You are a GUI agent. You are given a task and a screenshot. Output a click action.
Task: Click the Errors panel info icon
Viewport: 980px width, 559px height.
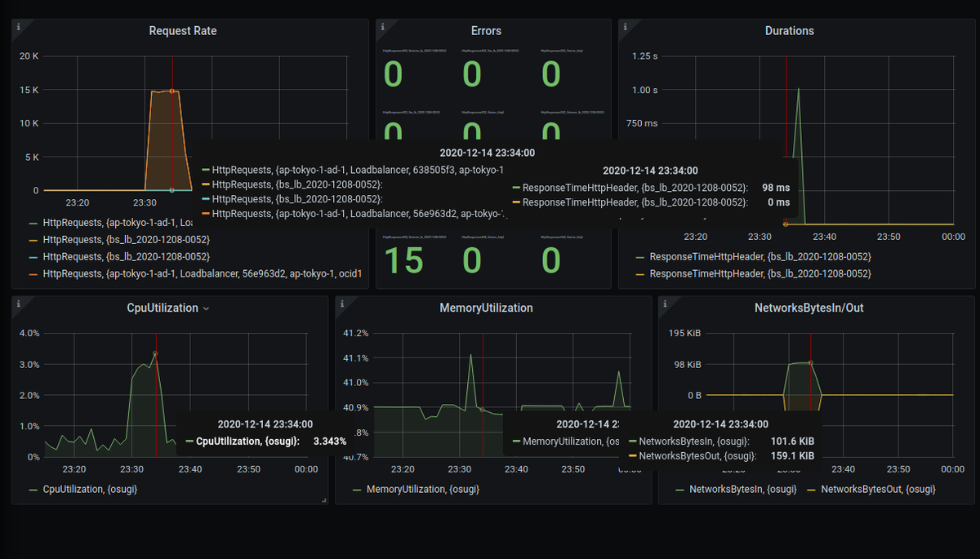point(381,25)
